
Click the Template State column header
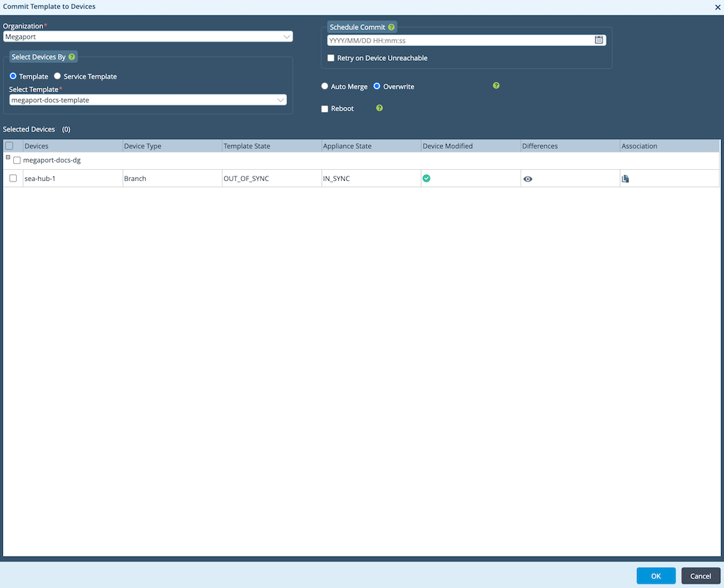pyautogui.click(x=247, y=146)
